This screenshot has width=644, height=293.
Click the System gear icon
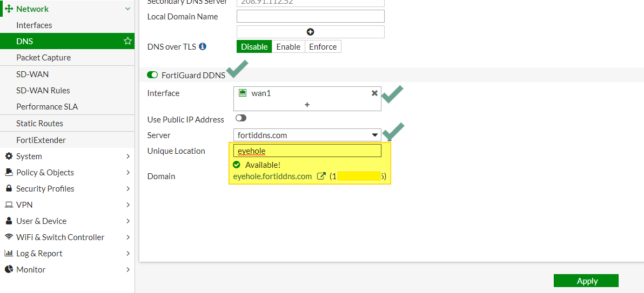click(9, 156)
